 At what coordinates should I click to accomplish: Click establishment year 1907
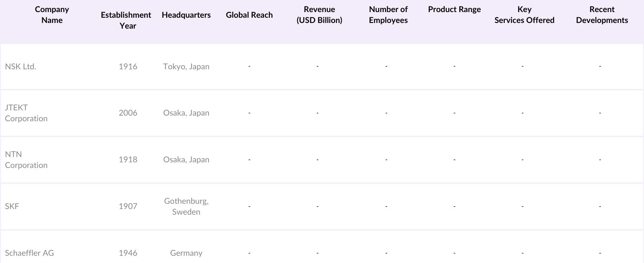(128, 206)
